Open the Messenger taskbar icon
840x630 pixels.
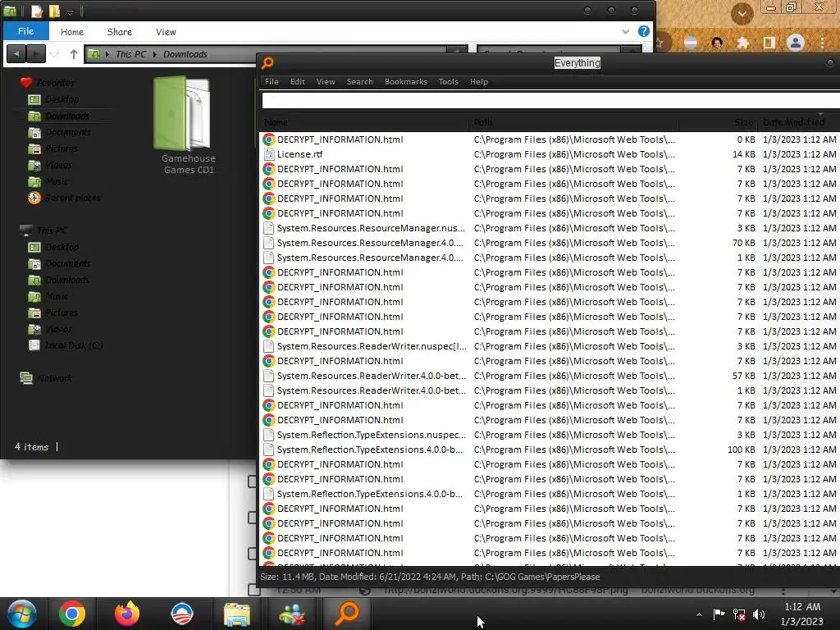292,614
